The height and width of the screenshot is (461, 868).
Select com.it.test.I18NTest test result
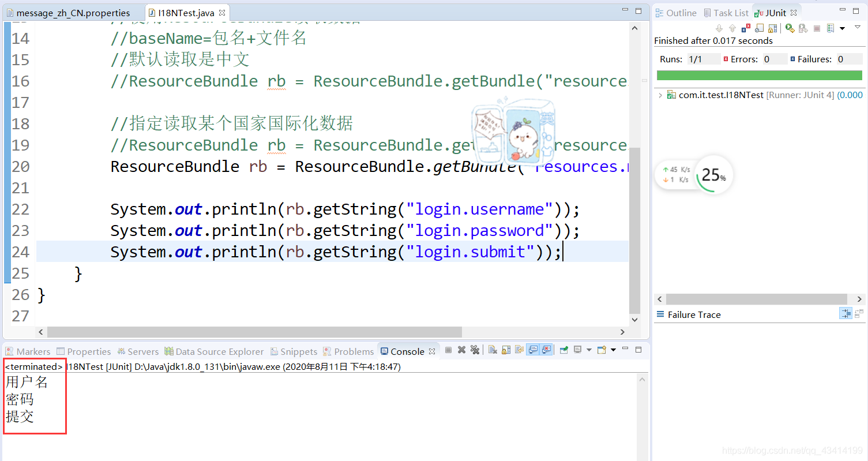coord(765,95)
